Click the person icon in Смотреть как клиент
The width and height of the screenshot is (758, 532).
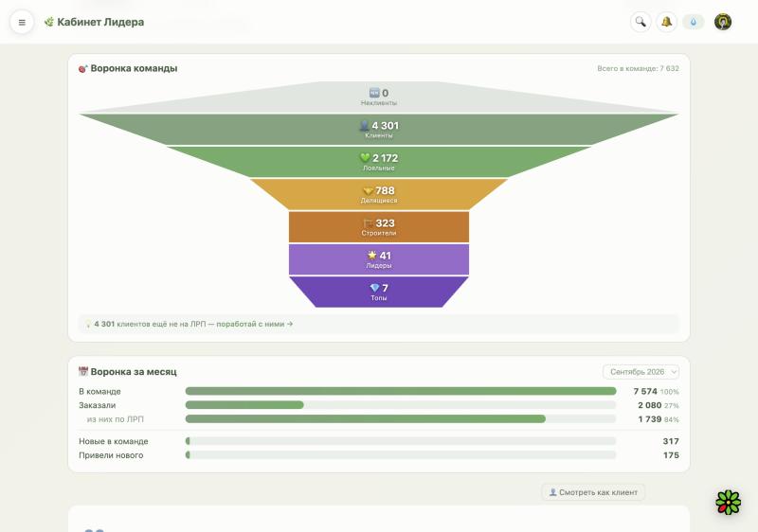[x=552, y=492]
